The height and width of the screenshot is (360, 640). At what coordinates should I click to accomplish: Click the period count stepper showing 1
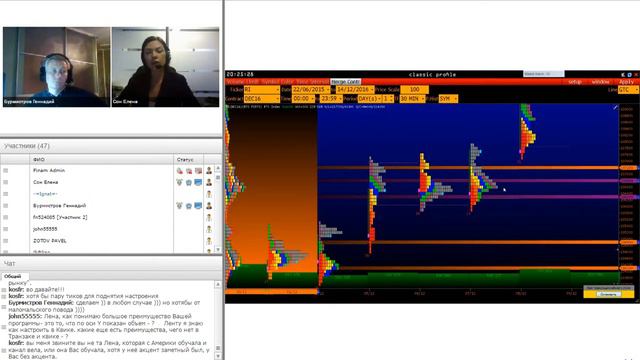pyautogui.click(x=388, y=99)
